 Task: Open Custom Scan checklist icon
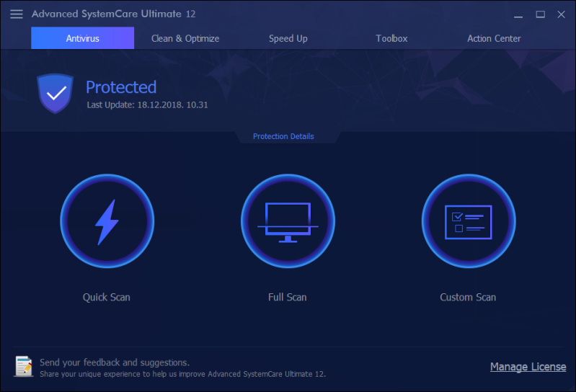pos(468,220)
